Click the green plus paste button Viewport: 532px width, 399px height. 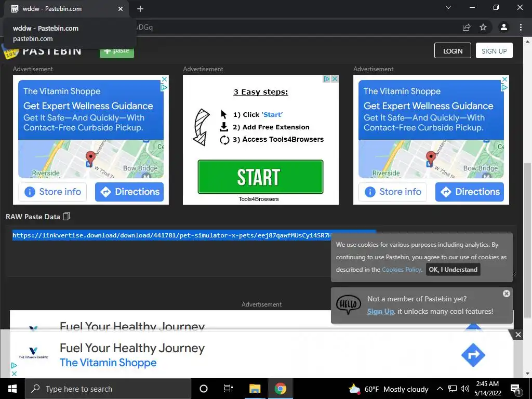[x=117, y=51]
